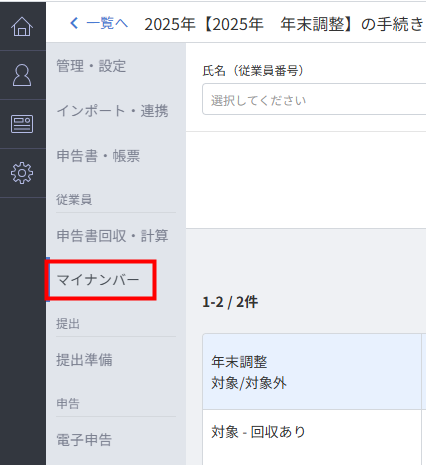Select the highlighted マイナンバー item

(x=101, y=280)
